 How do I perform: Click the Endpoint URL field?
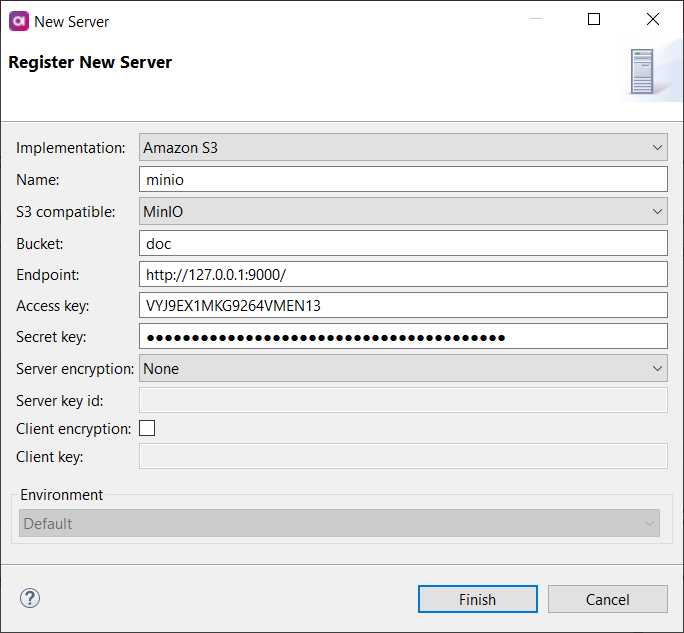point(403,274)
